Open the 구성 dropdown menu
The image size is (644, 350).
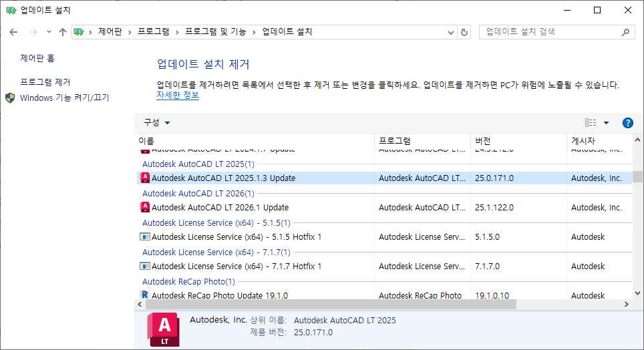157,123
